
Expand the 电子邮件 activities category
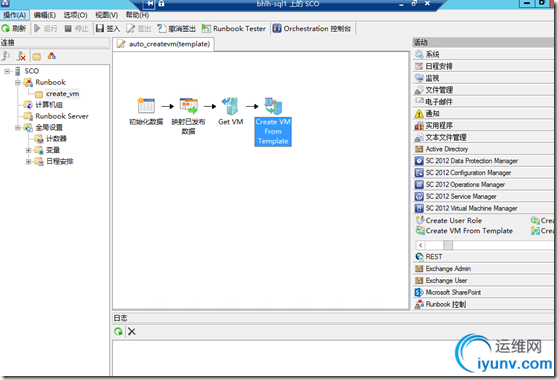pos(483,102)
